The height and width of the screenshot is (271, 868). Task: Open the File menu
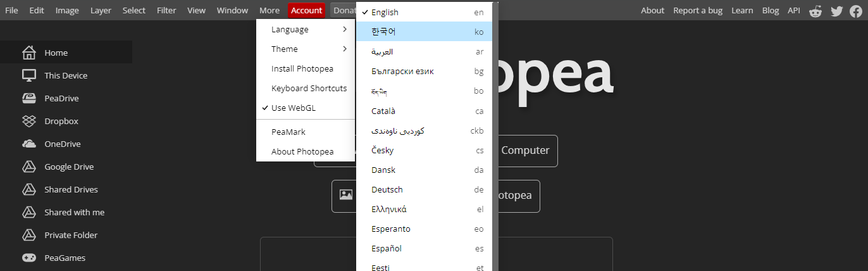coord(11,10)
